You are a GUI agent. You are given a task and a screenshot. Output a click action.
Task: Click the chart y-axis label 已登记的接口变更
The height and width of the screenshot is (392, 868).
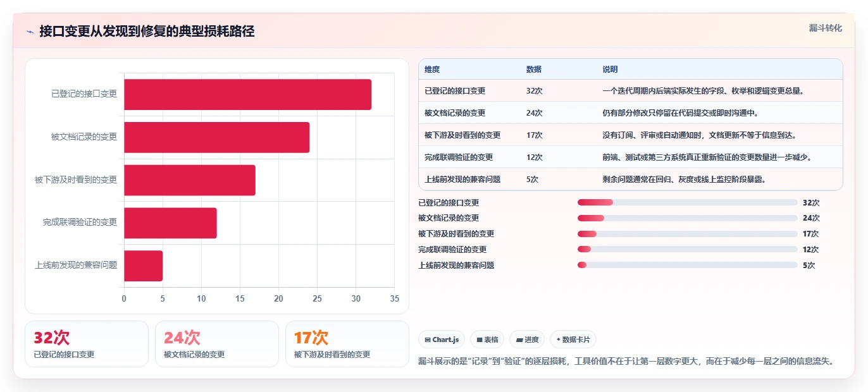click(x=84, y=94)
